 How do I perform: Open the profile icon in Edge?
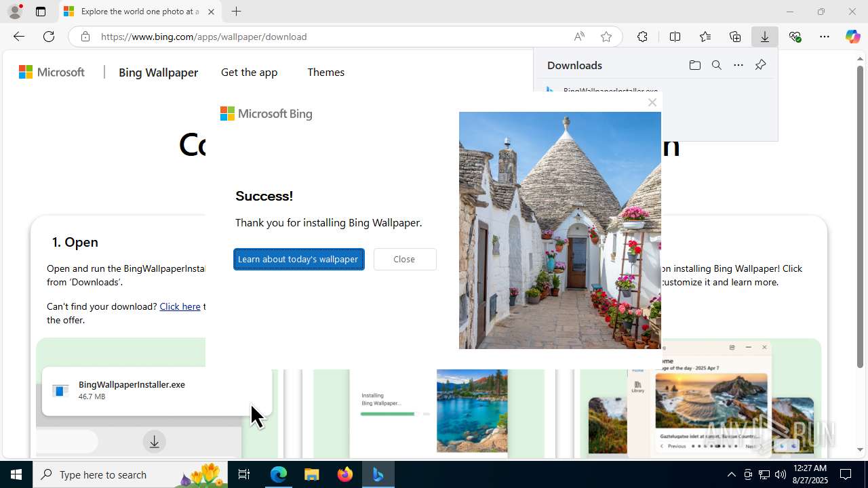click(15, 12)
